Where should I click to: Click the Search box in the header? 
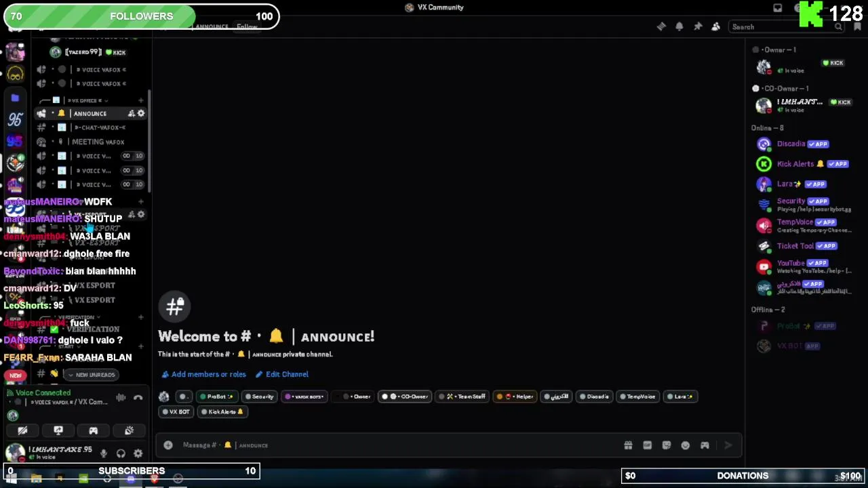coord(787,27)
